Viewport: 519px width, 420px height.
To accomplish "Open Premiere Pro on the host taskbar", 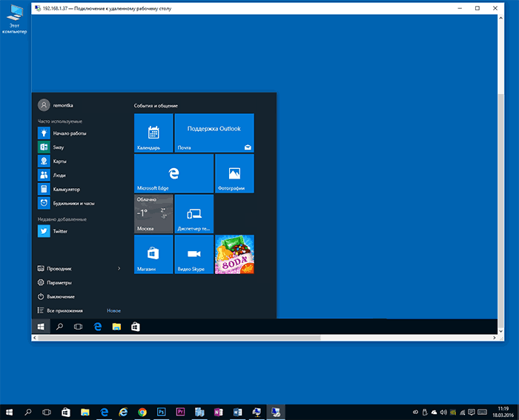I will [x=180, y=412].
